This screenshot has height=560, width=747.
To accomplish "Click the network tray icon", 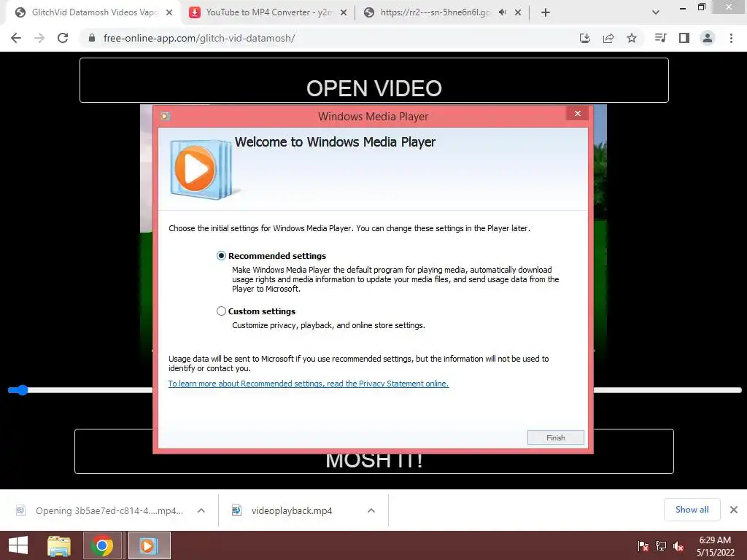I will coord(661,546).
